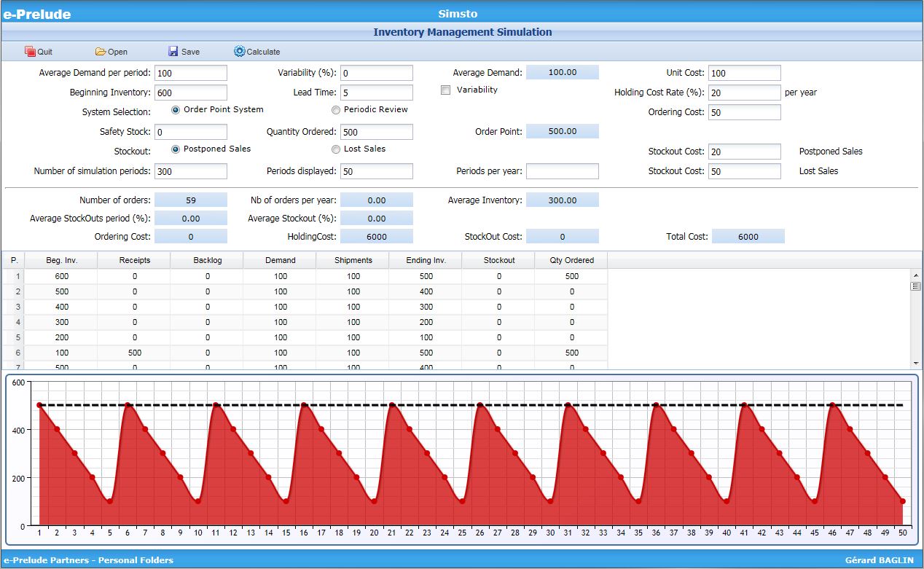This screenshot has height=569, width=924.
Task: Run Calculate with the gear icon
Action: pyautogui.click(x=240, y=52)
